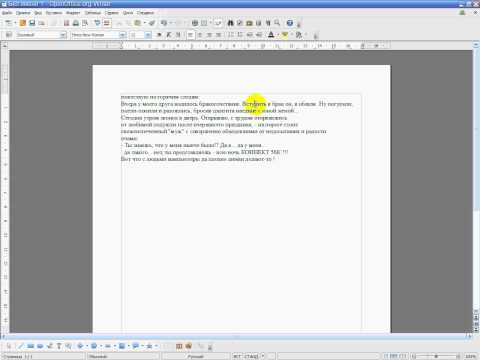480x360 pixels.
Task: Open the Правка menu
Action: coord(23,13)
